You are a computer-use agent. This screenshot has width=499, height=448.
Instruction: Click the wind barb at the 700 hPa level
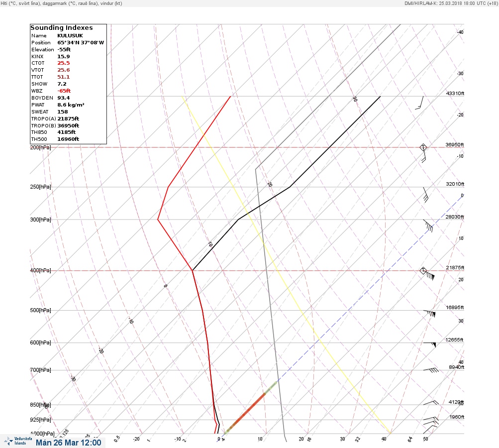(431, 370)
